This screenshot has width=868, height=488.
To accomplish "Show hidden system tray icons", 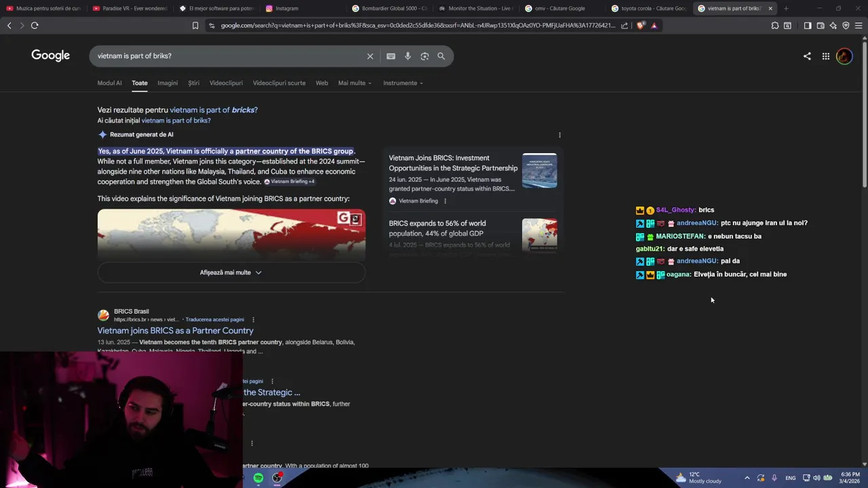I will click(x=747, y=478).
